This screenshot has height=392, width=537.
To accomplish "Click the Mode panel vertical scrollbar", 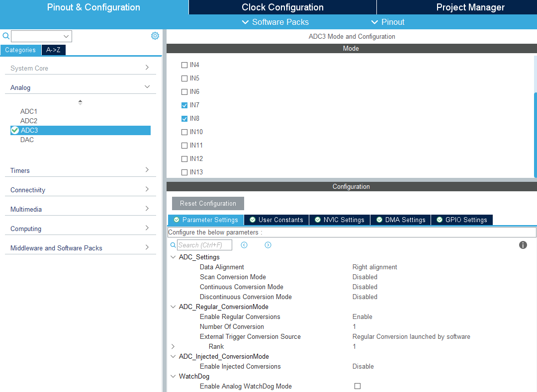I will (x=536, y=135).
